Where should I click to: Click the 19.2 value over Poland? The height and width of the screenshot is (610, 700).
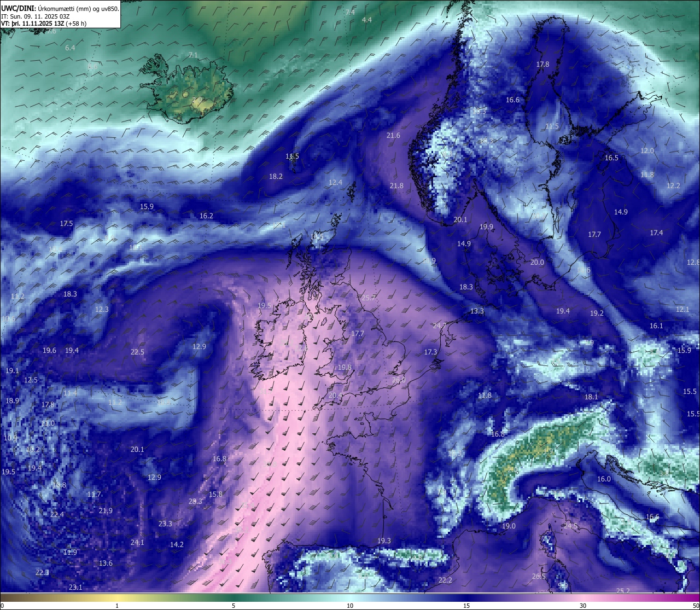coord(597,313)
